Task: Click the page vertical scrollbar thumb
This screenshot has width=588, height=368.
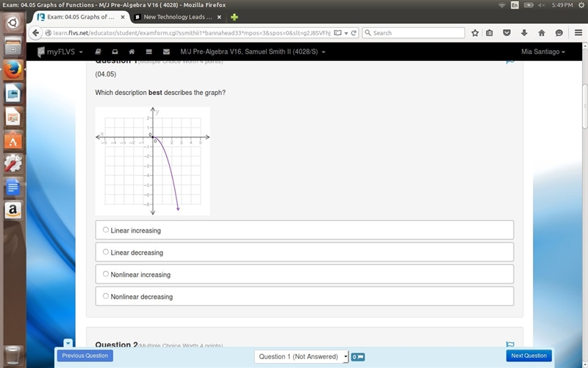Action: [584, 107]
